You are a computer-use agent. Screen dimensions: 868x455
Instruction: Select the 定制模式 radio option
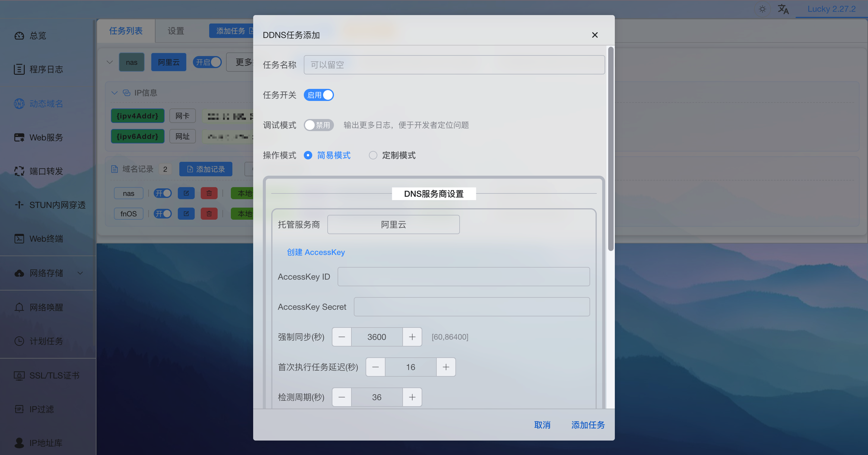point(373,155)
